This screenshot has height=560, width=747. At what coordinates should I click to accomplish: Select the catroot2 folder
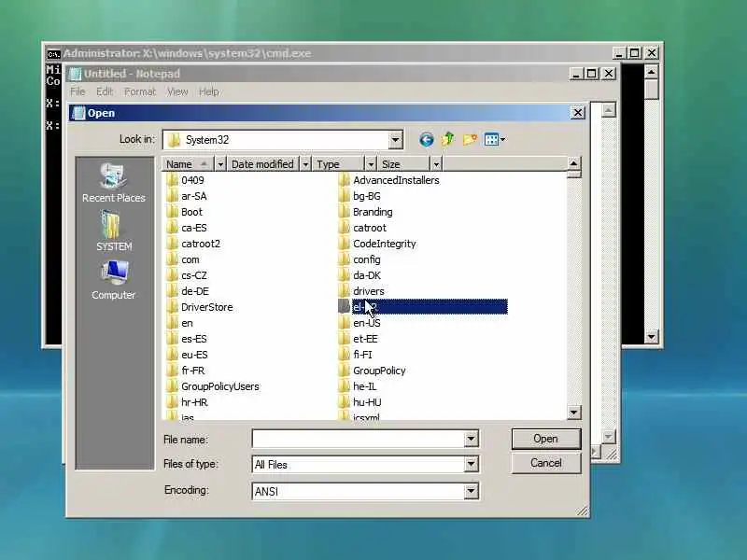193,244
